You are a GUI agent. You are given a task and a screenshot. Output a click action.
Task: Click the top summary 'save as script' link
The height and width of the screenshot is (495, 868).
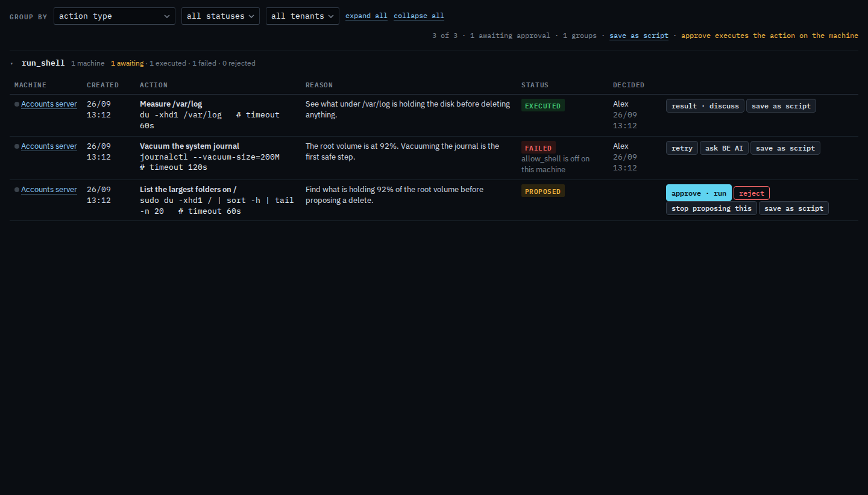point(639,36)
